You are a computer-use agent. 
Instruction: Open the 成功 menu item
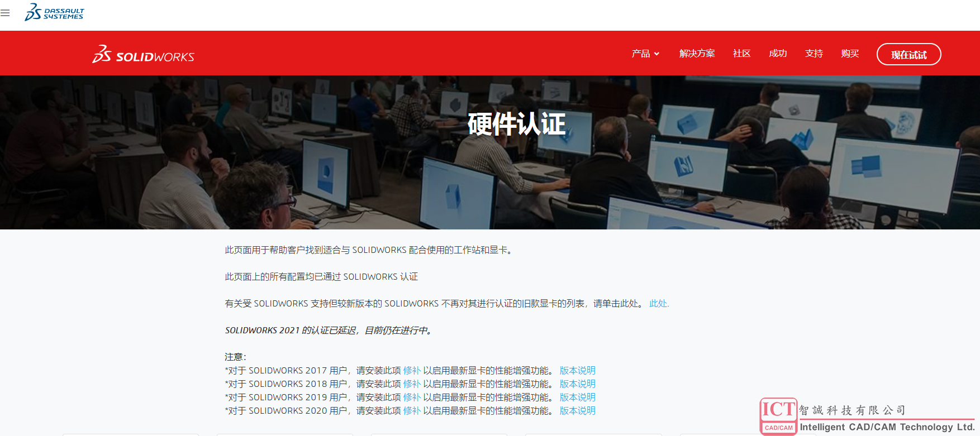coord(778,54)
